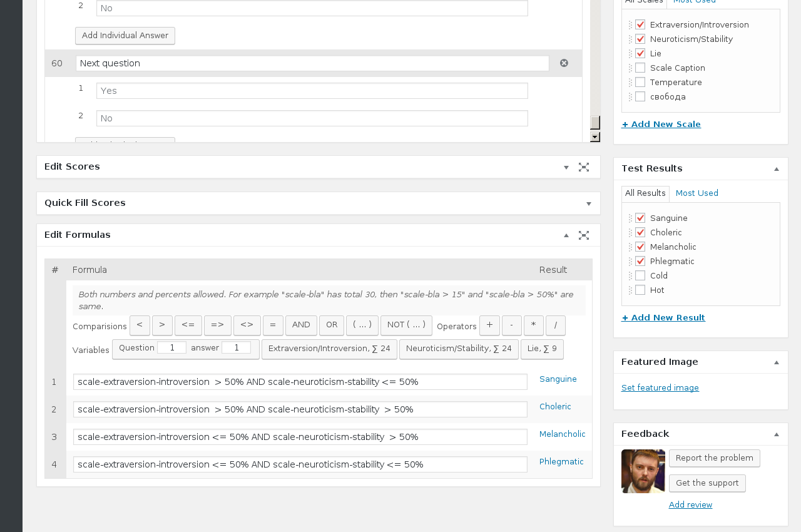801x532 pixels.
Task: Insert the equals comparison operator
Action: [273, 325]
